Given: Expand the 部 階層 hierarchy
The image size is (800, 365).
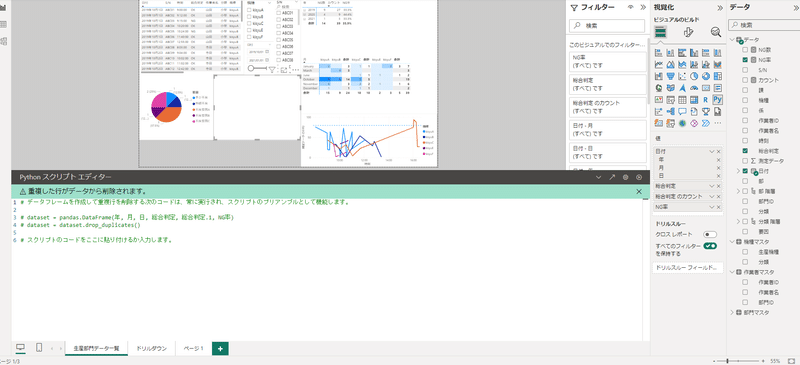Looking at the screenshot, I should coord(738,191).
